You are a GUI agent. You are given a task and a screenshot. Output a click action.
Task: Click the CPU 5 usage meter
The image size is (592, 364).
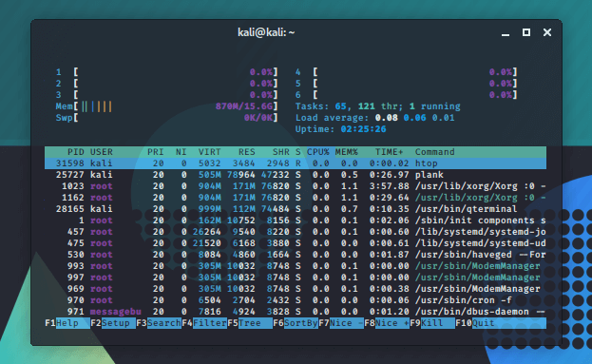tap(407, 84)
